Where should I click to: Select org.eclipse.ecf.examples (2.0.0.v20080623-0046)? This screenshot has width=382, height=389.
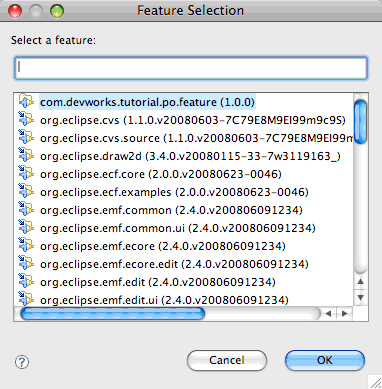174,192
